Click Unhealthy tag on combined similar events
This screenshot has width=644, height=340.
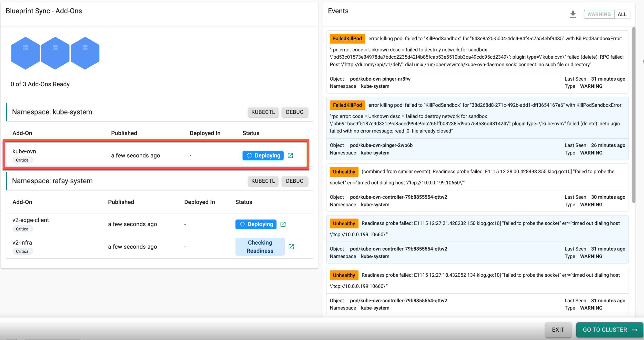(344, 172)
